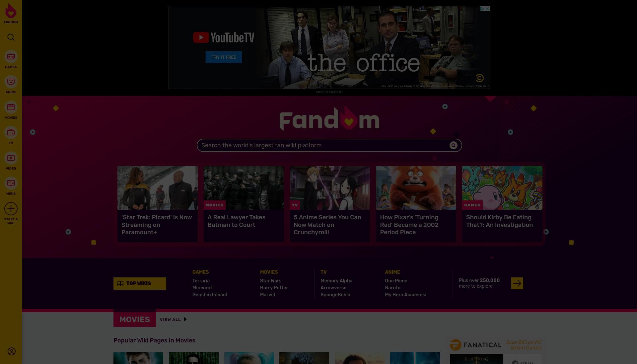Click 'Popular Wiki Pages in Movies' heading
This screenshot has width=637, height=364.
(154, 340)
